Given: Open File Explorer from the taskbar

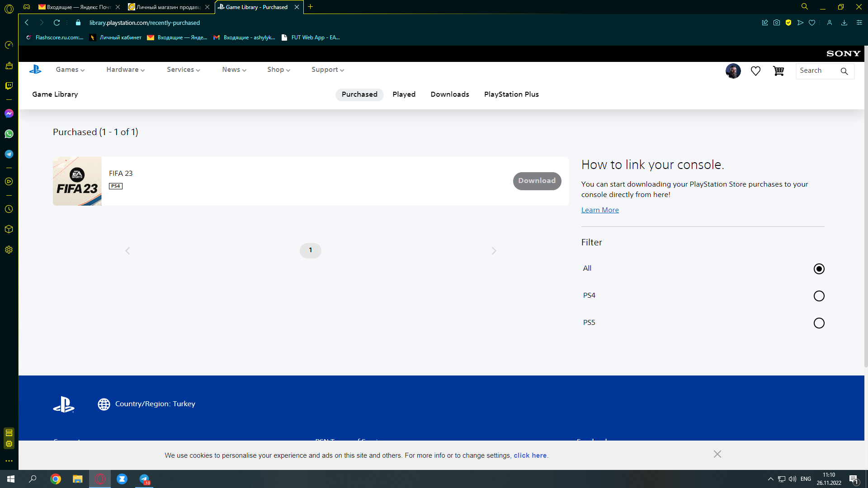Looking at the screenshot, I should click(x=78, y=479).
